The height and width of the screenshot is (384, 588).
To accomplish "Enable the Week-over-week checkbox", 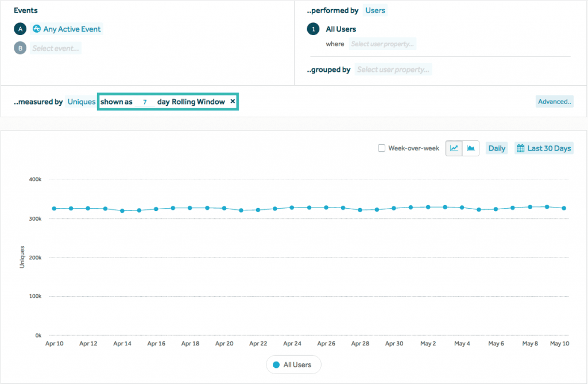I will 381,148.
